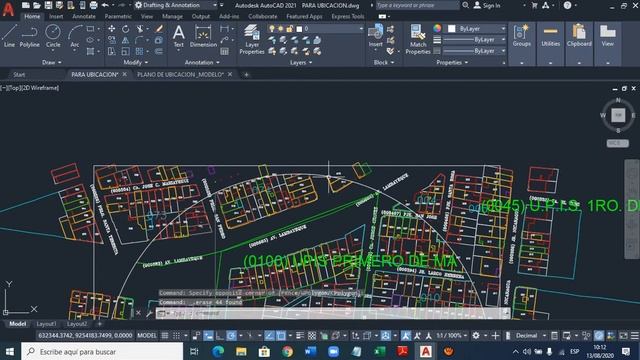Screen dimensions: 640x360
Task: Select the Copy tool in Modify
Action: coord(111,40)
